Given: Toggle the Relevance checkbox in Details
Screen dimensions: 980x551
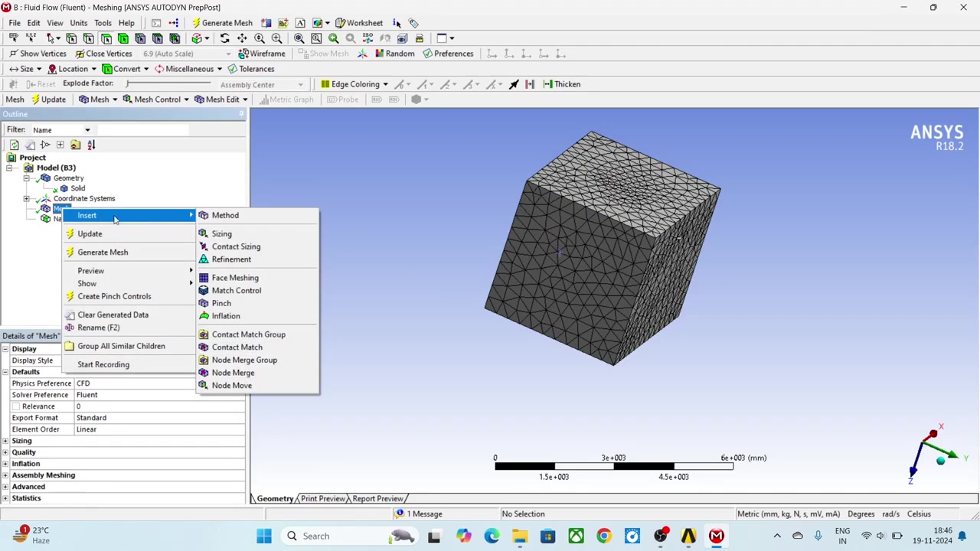Looking at the screenshot, I should click(15, 406).
